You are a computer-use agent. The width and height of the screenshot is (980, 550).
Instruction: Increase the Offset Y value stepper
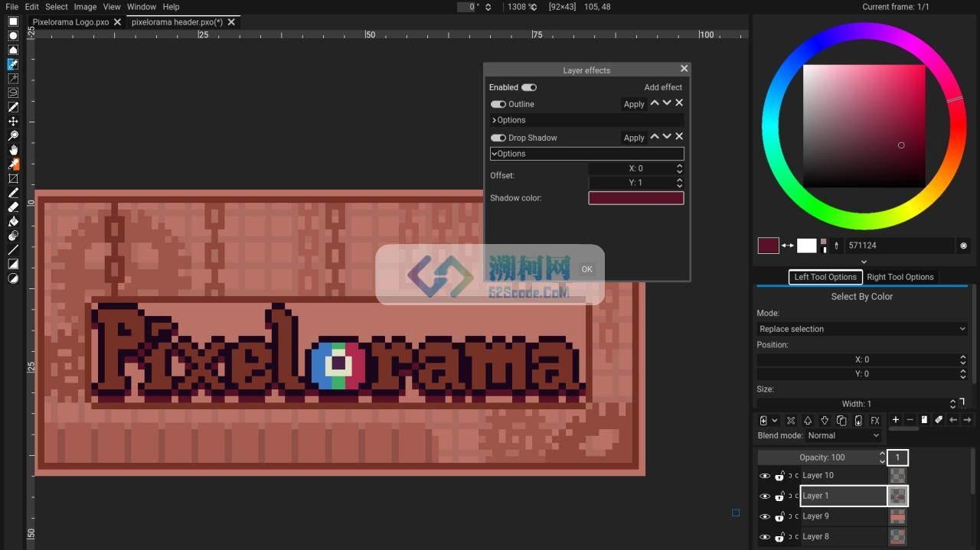[679, 180]
